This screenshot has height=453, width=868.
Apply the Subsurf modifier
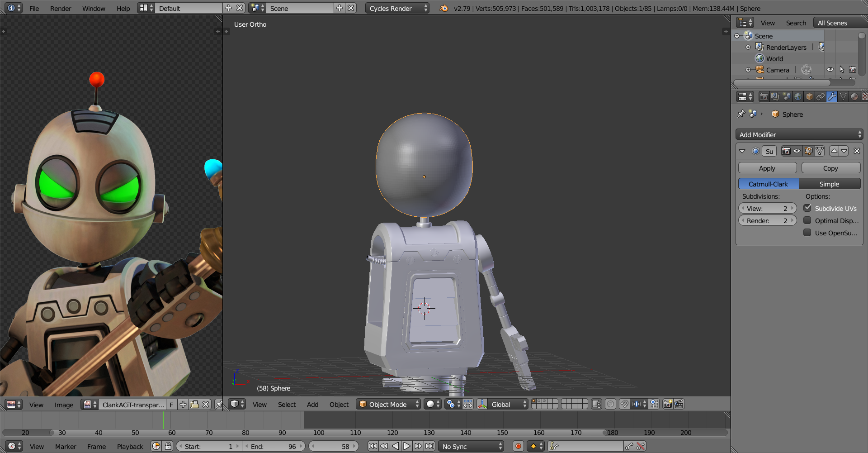tap(767, 168)
